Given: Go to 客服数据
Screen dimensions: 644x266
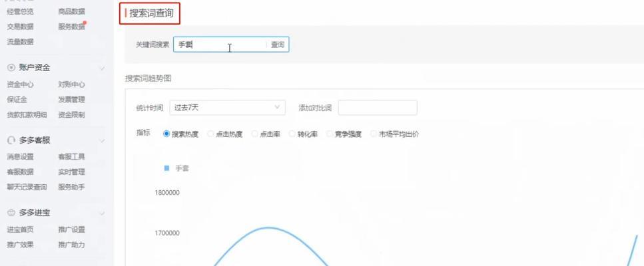Looking at the screenshot, I should [20, 172].
